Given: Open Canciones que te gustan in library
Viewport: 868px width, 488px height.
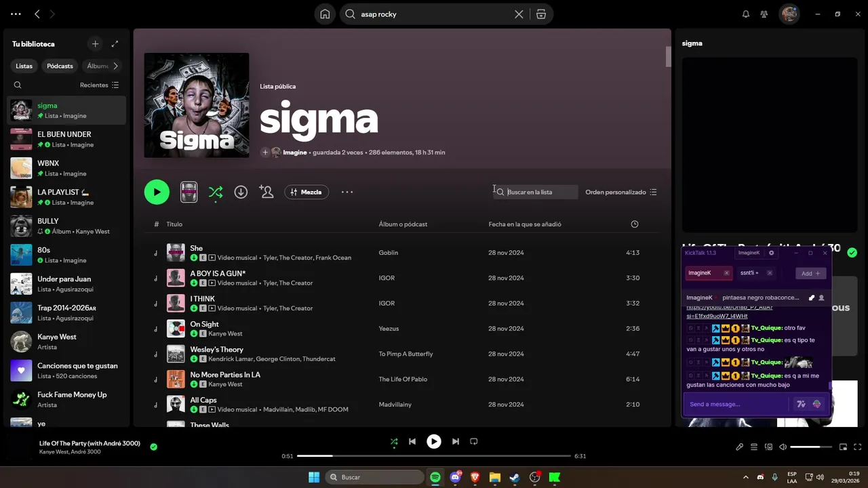Looking at the screenshot, I should (66, 370).
